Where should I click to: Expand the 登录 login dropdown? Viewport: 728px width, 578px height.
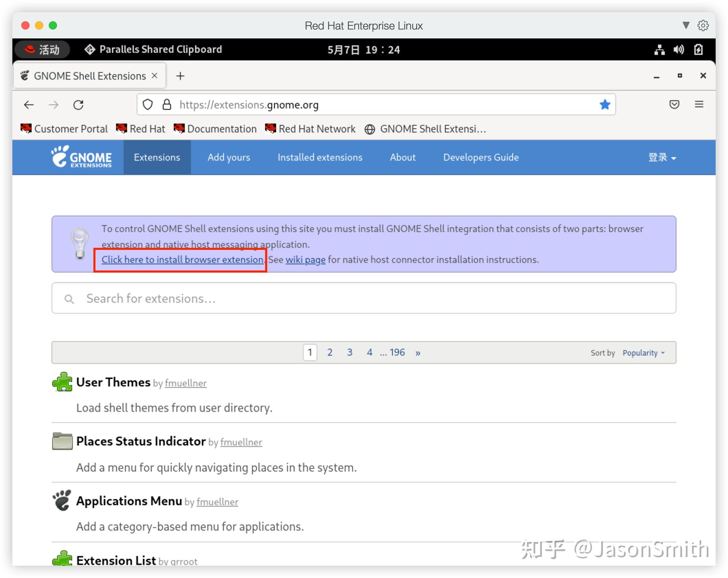coord(662,158)
